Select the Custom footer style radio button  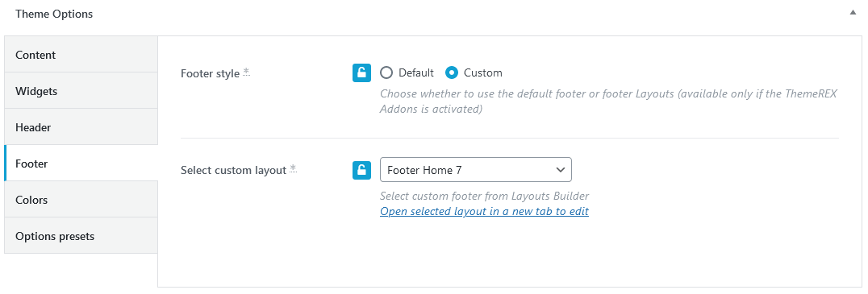(x=452, y=73)
